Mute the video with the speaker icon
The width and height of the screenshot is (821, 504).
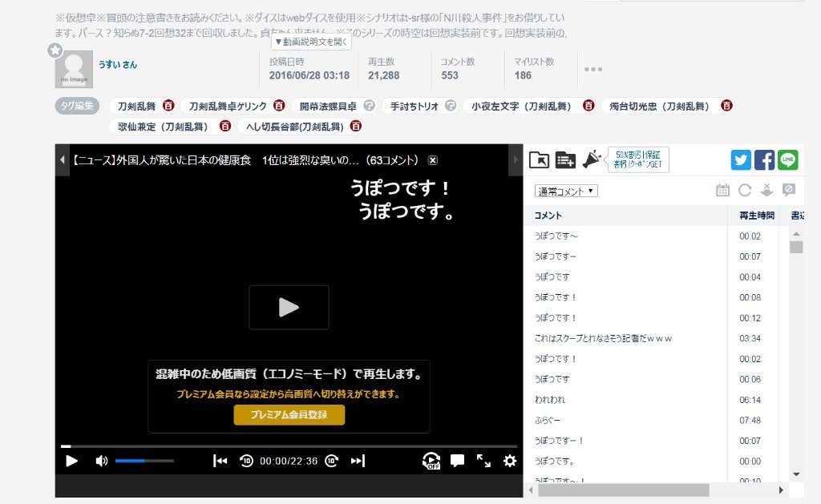click(101, 461)
